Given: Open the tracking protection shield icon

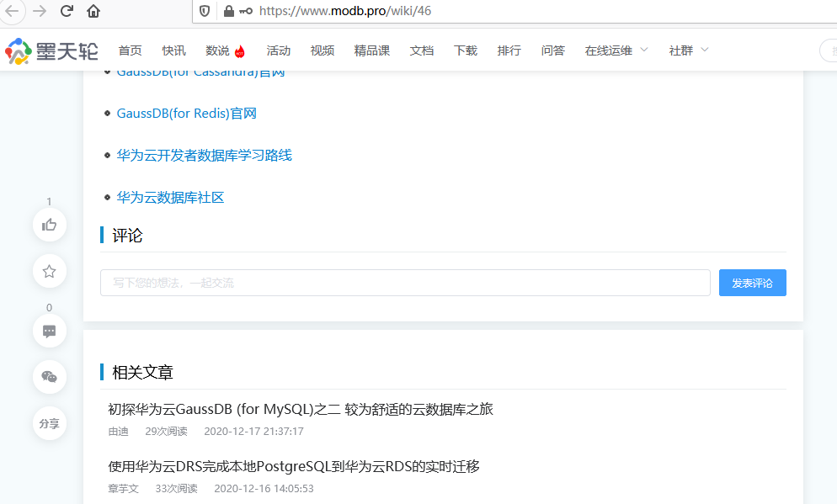Looking at the screenshot, I should [205, 11].
